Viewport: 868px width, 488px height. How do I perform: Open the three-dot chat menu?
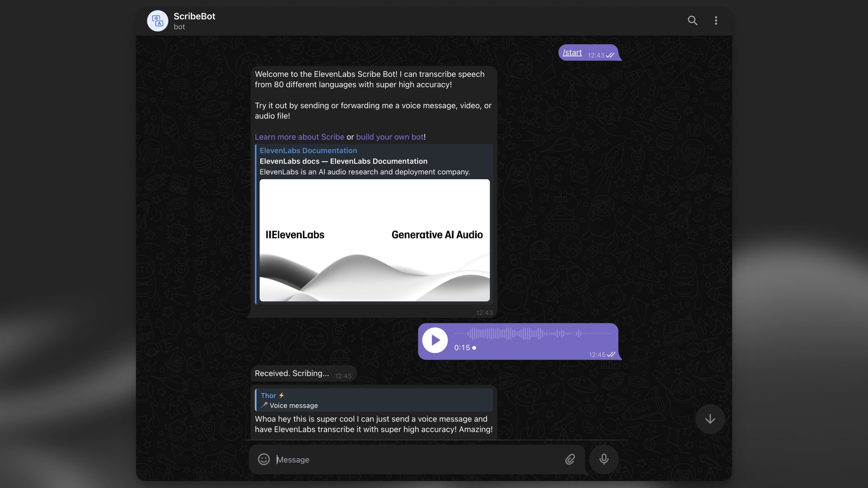coord(716,21)
